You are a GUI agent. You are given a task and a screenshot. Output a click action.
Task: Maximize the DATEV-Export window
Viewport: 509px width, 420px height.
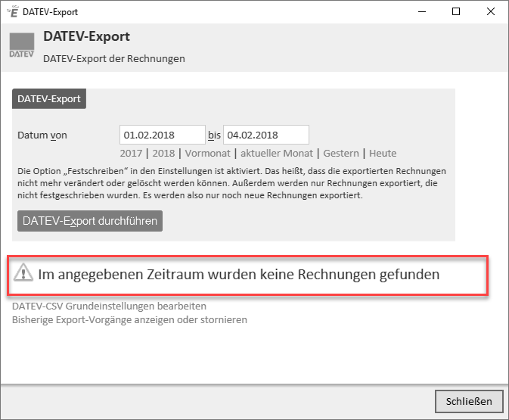point(456,11)
